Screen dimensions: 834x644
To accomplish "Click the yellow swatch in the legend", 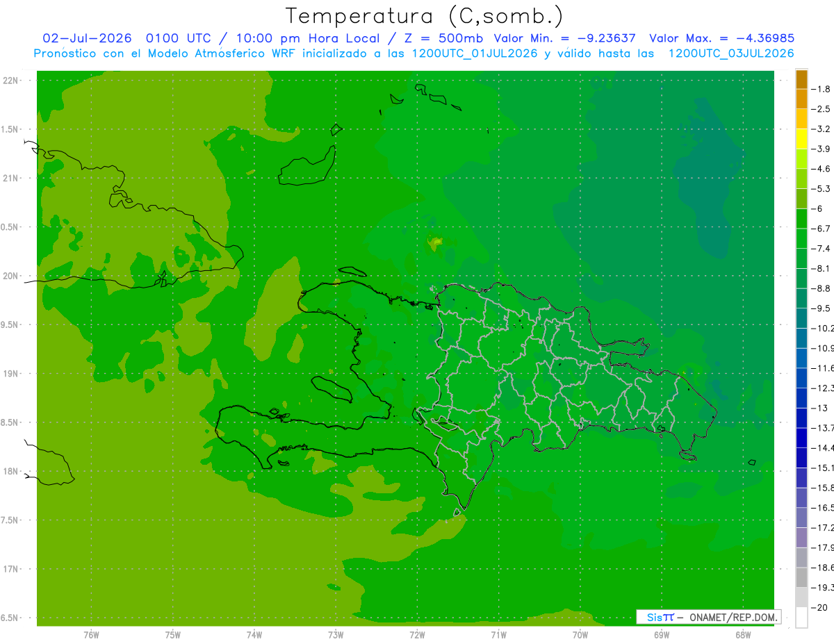I will pyautogui.click(x=801, y=139).
